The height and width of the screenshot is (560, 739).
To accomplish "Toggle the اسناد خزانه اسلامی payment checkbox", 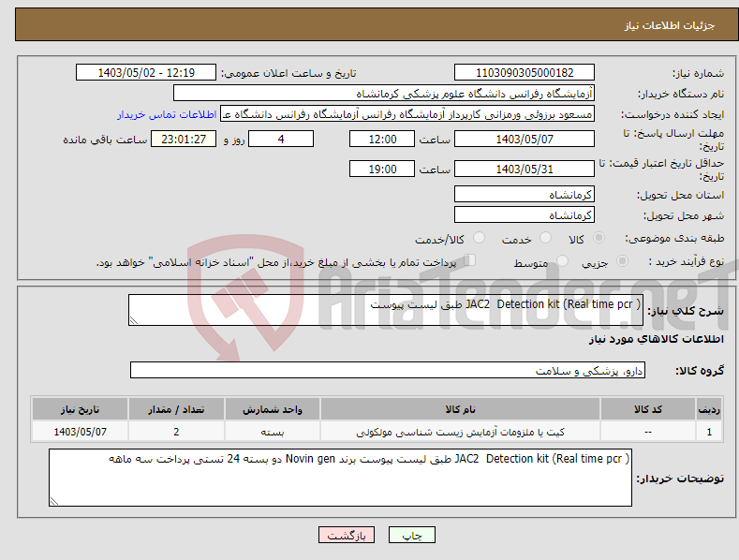I will [470, 259].
